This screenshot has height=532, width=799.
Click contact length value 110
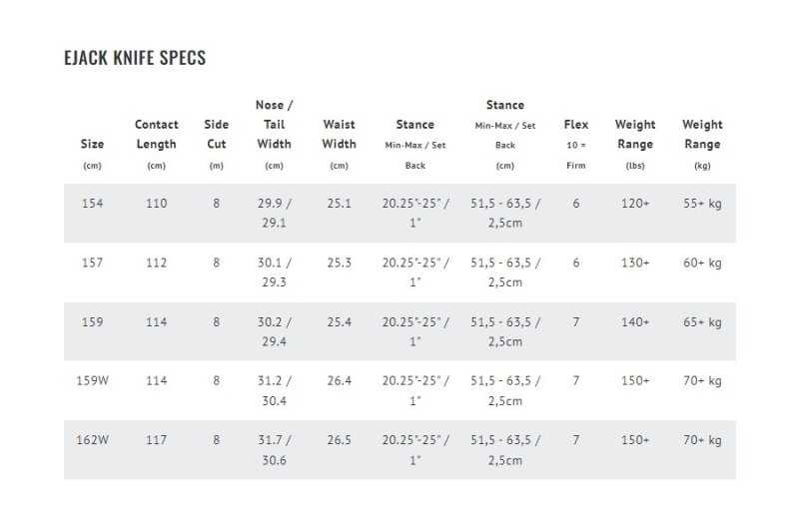click(x=157, y=204)
